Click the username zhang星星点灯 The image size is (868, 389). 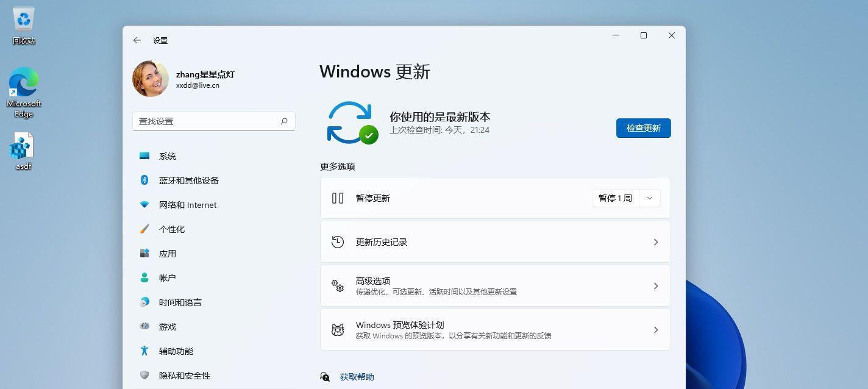pyautogui.click(x=205, y=74)
